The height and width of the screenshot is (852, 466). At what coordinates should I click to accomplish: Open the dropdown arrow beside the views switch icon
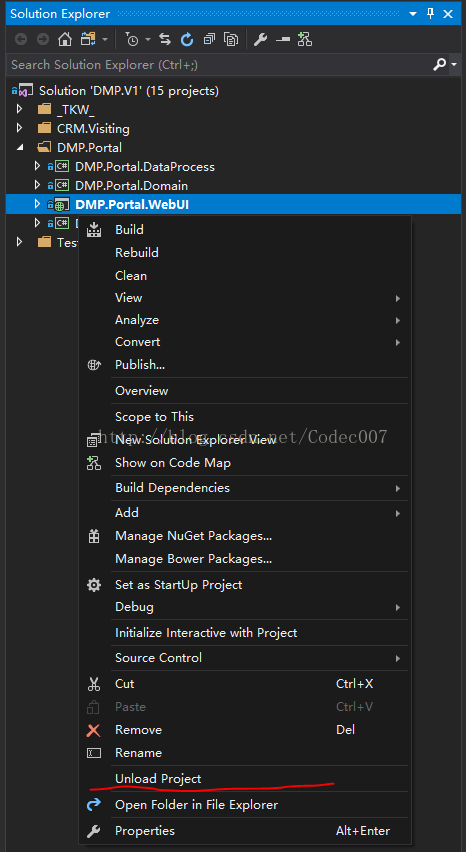[x=105, y=40]
